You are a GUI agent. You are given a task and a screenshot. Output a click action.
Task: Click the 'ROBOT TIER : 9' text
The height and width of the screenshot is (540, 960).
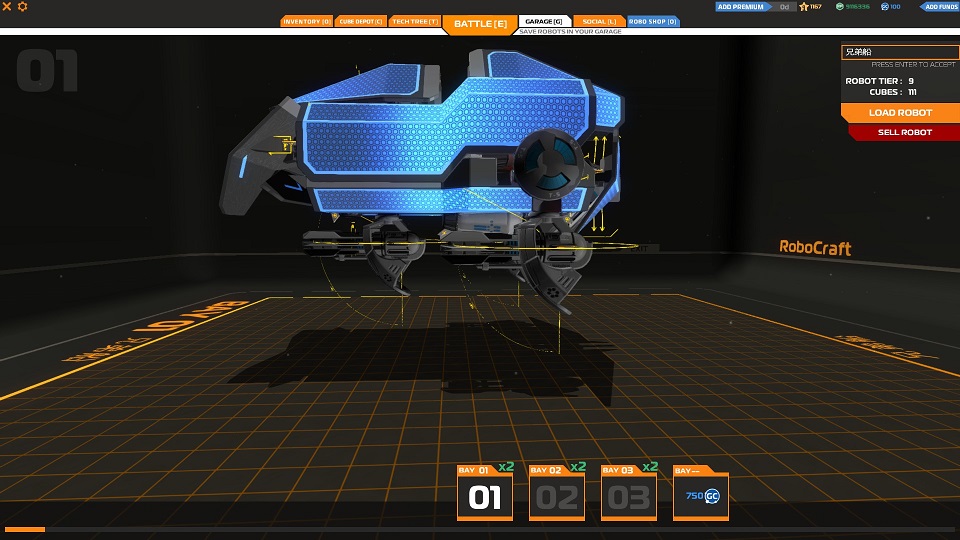coord(879,81)
